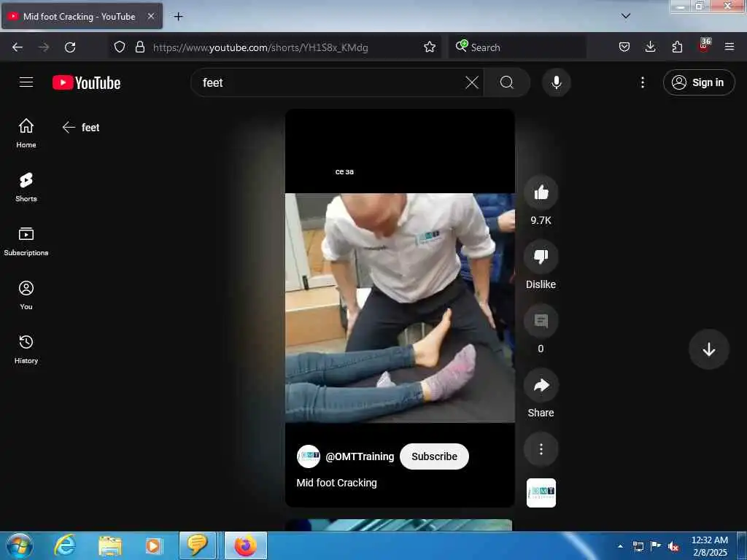Save page to Pocket
This screenshot has height=560, width=747.
pyautogui.click(x=624, y=47)
